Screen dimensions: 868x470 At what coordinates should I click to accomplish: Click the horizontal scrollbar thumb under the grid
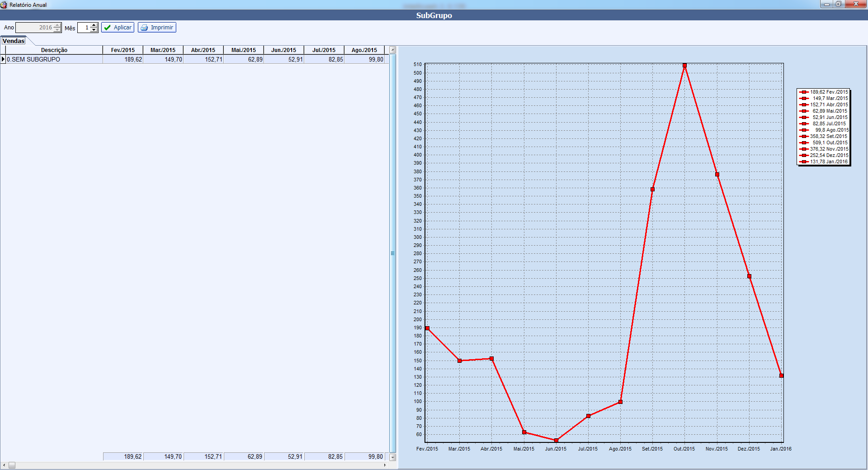click(12, 465)
